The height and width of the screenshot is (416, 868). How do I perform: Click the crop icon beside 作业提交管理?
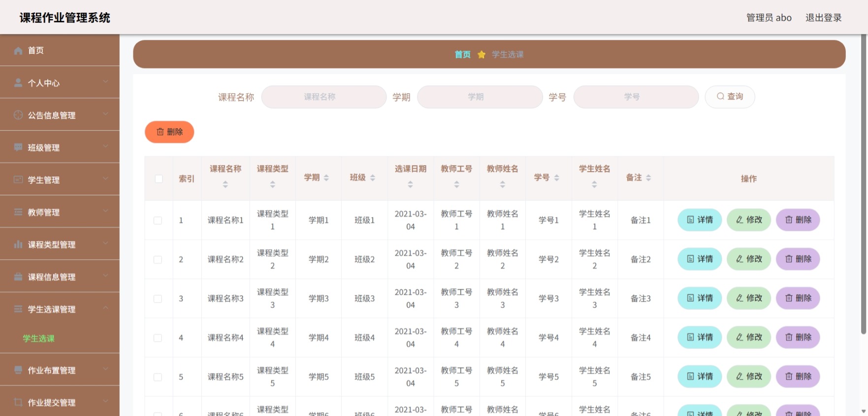(x=18, y=402)
